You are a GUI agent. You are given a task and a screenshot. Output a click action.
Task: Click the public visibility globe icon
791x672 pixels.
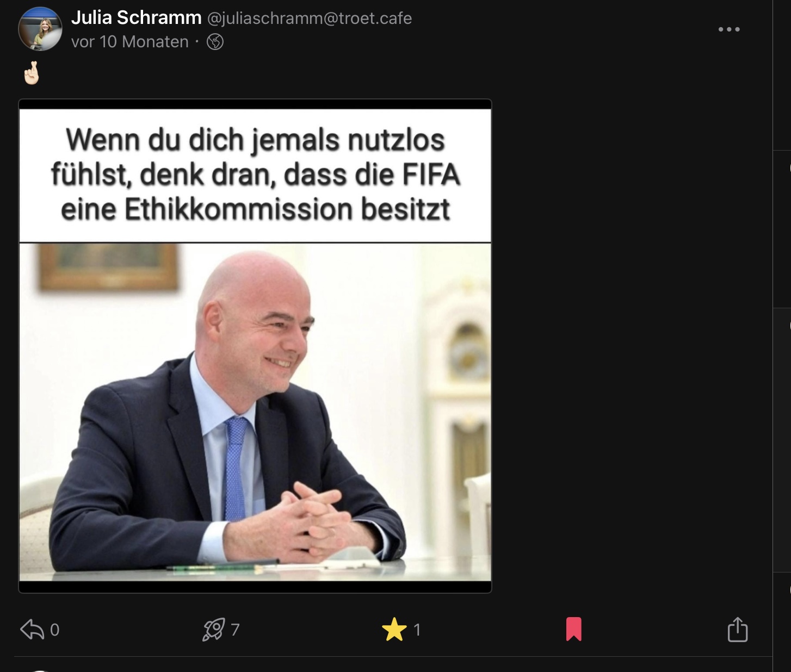click(215, 42)
